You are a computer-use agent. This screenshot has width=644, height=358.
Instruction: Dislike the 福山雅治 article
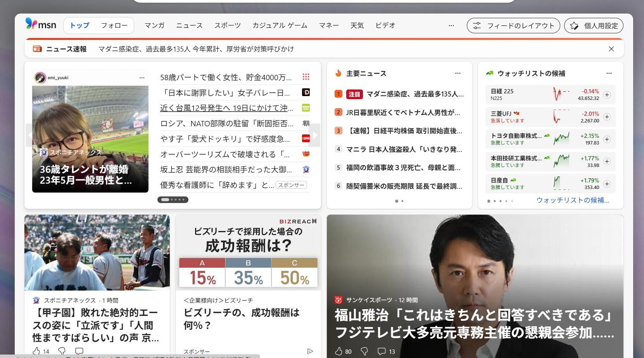364,351
